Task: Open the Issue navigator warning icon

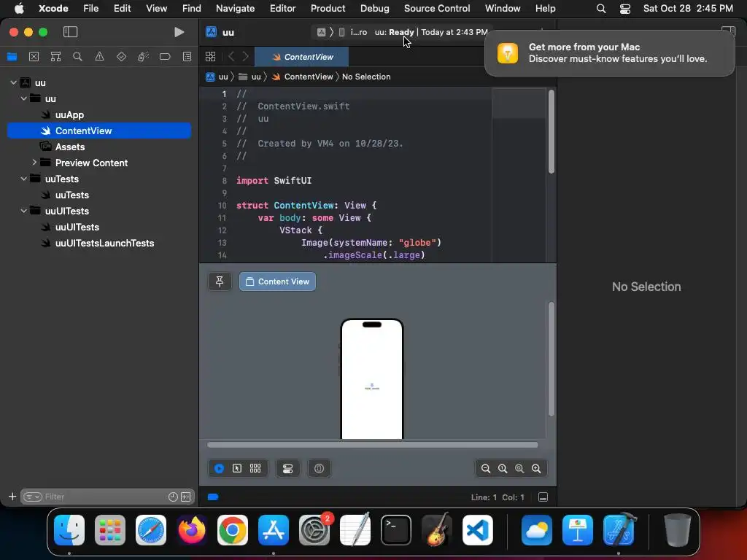Action: [x=99, y=57]
